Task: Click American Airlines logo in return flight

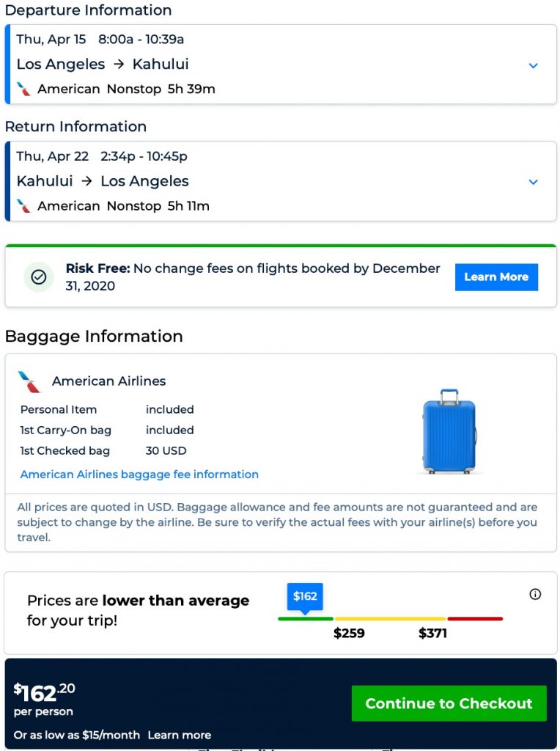Action: [x=24, y=206]
